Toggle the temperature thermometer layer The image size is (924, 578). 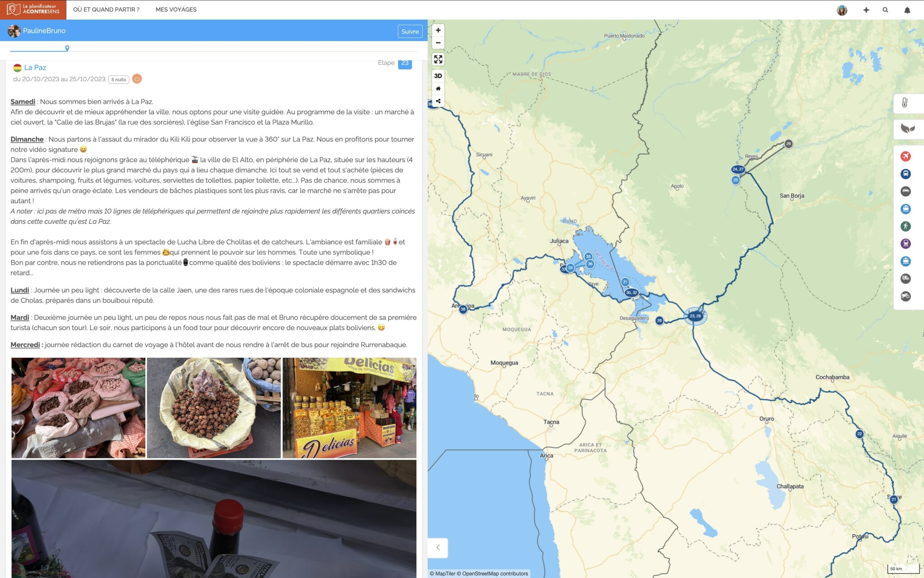click(905, 103)
